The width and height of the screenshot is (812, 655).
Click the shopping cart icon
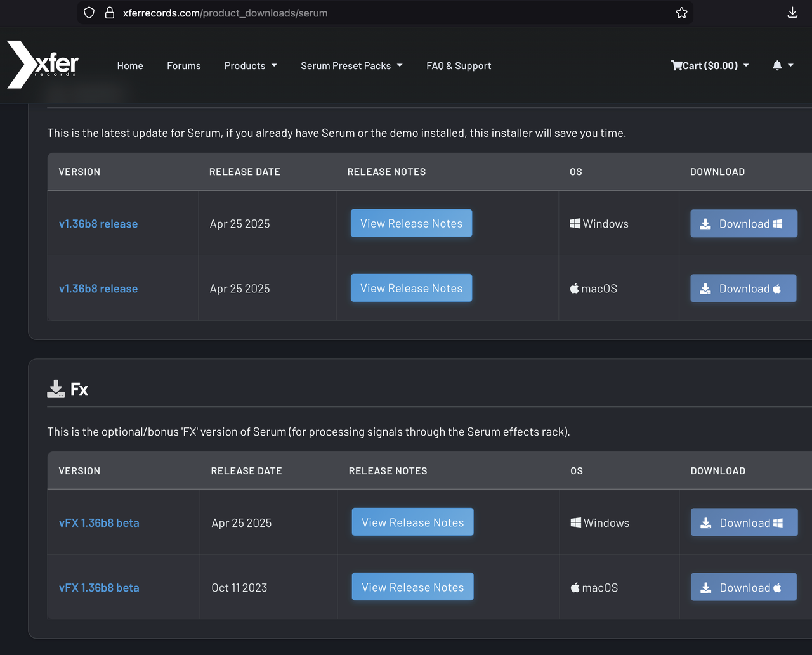[x=676, y=65]
